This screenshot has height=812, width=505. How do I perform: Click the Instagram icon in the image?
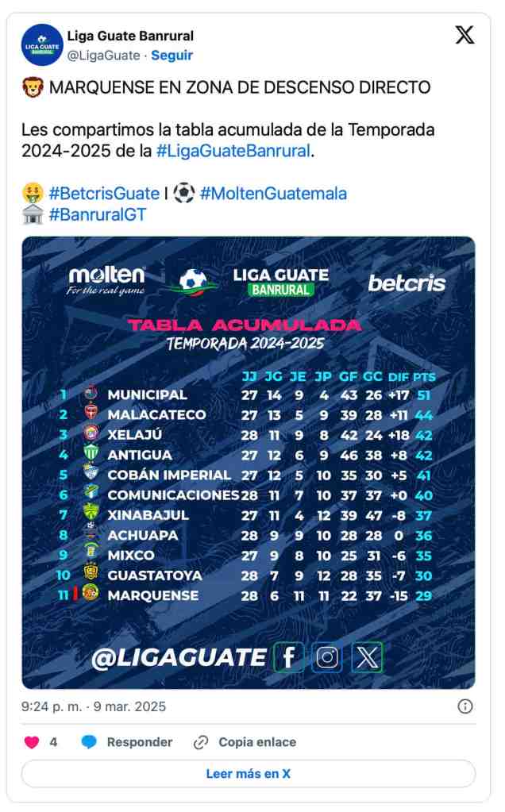click(327, 657)
